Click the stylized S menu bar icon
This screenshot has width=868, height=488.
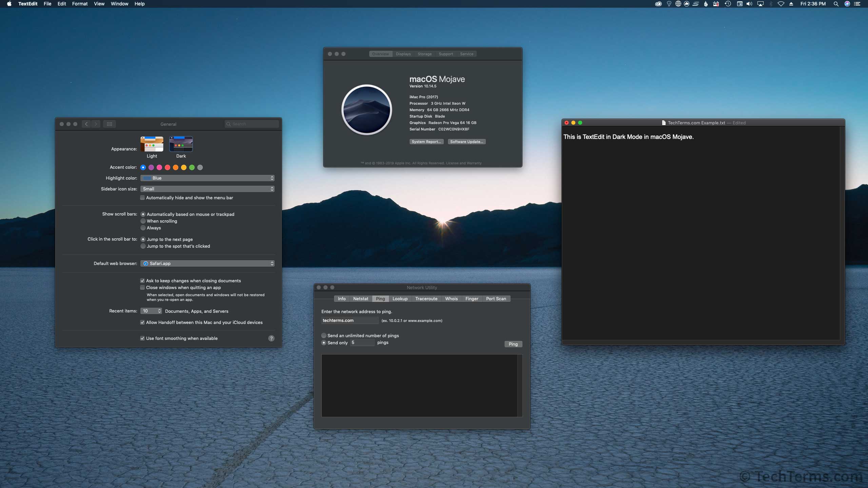click(696, 4)
